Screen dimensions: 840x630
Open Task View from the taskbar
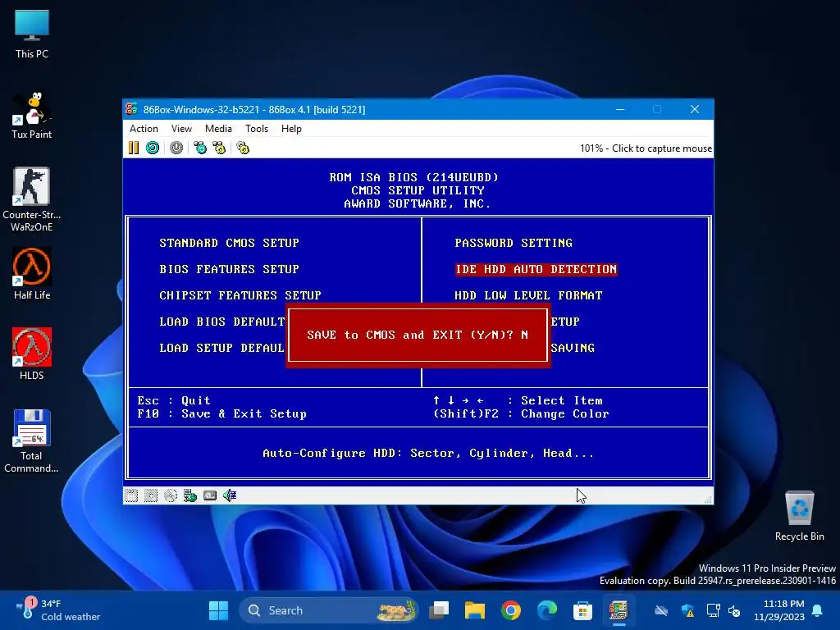click(x=440, y=610)
